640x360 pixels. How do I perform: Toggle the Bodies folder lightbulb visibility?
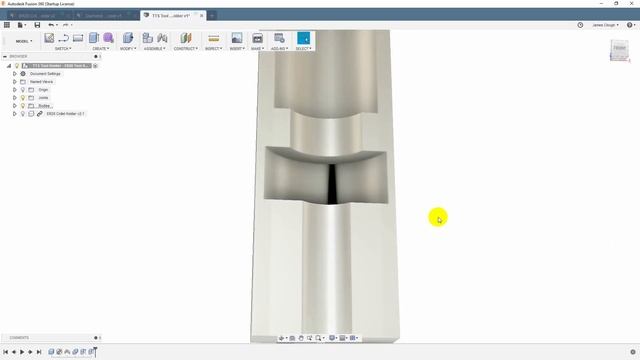click(23, 106)
